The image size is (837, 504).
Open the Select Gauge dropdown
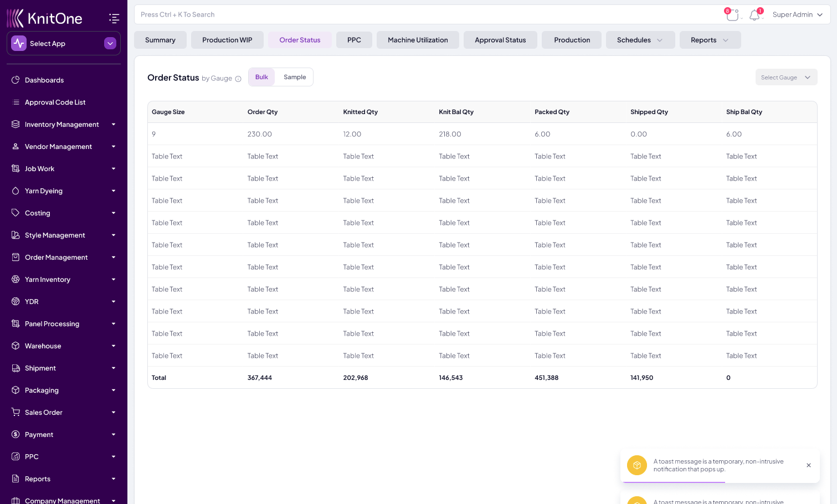click(786, 78)
